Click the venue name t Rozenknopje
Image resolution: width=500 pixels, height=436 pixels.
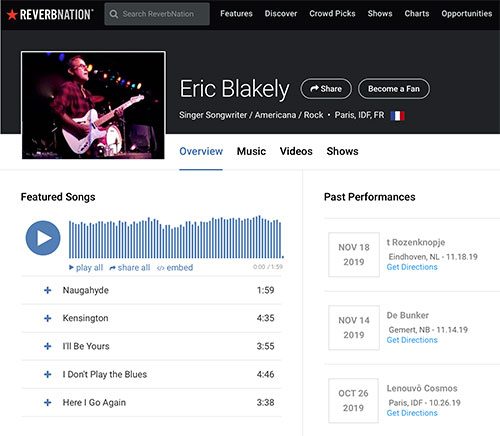416,242
